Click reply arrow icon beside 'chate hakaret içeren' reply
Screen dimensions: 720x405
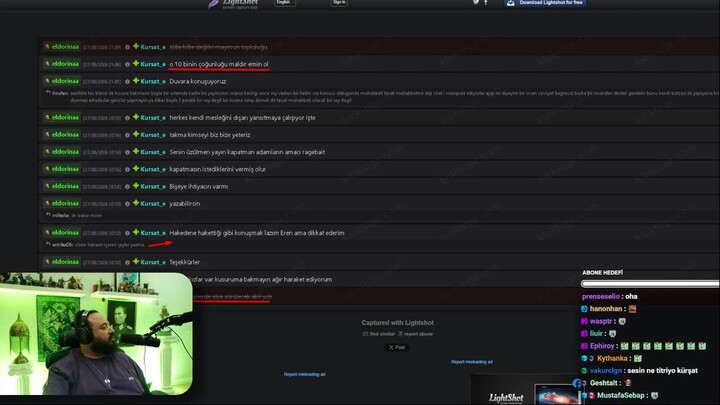tap(48, 244)
